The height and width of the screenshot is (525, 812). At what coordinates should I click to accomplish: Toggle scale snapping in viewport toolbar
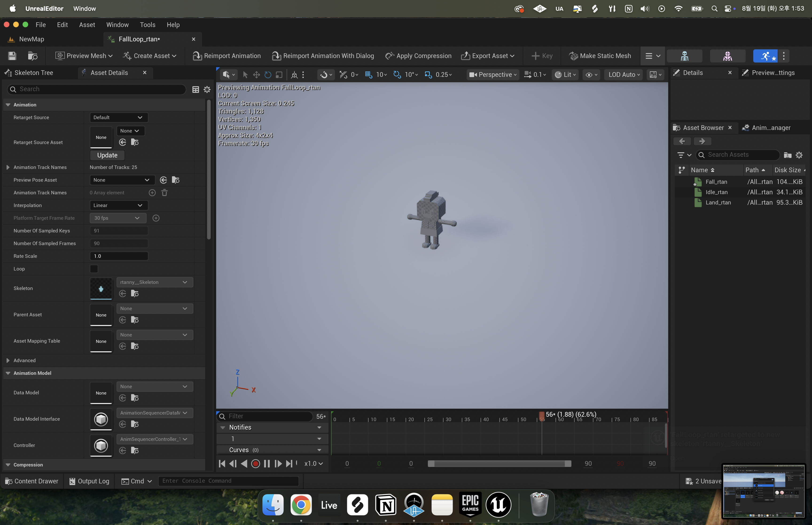[x=428, y=75]
